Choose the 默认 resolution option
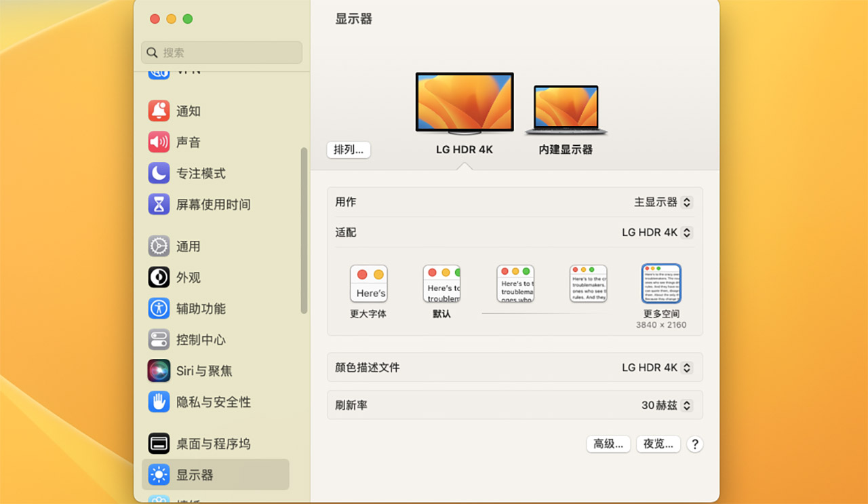The image size is (868, 504). point(441,284)
